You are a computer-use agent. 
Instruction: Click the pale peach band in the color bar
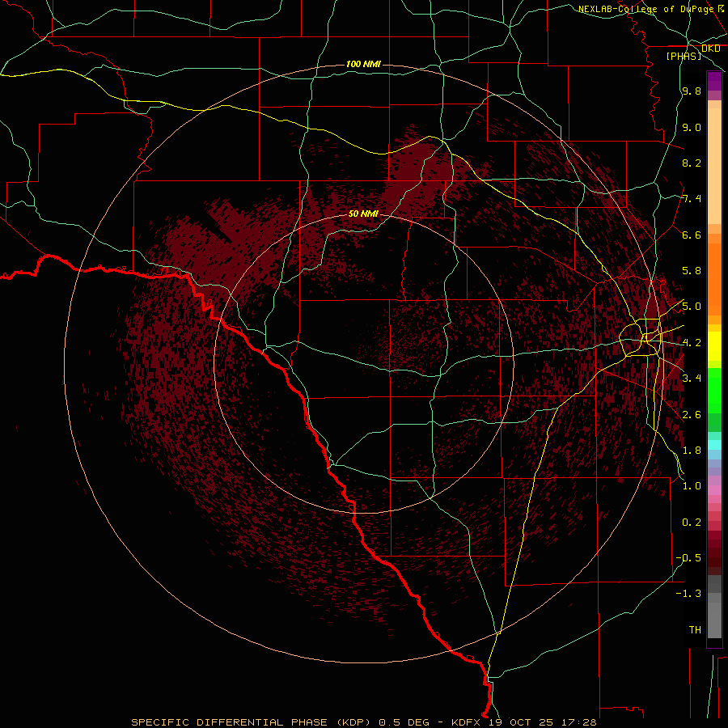tap(714, 167)
